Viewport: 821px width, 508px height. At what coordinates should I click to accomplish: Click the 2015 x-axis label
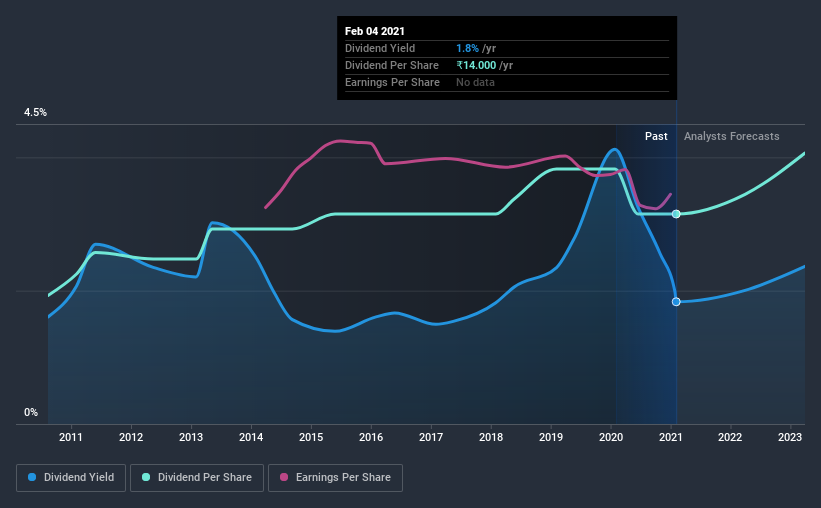[311, 437]
